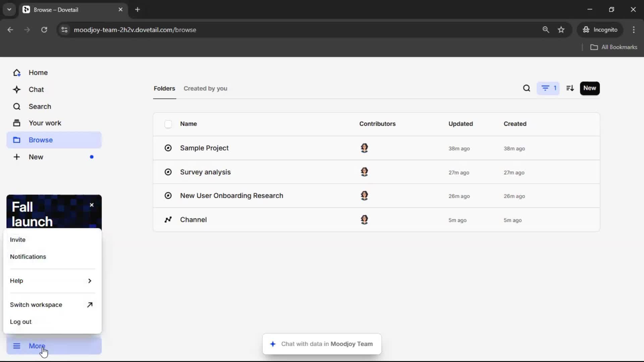Click Chat with data input box
This screenshot has width=644, height=362.
click(322, 344)
